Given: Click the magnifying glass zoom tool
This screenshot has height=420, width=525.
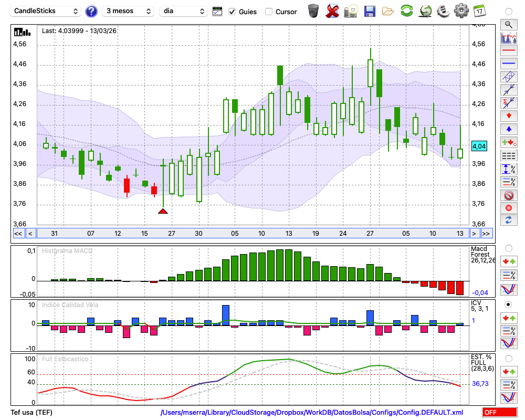Looking at the screenshot, I should [508, 24].
